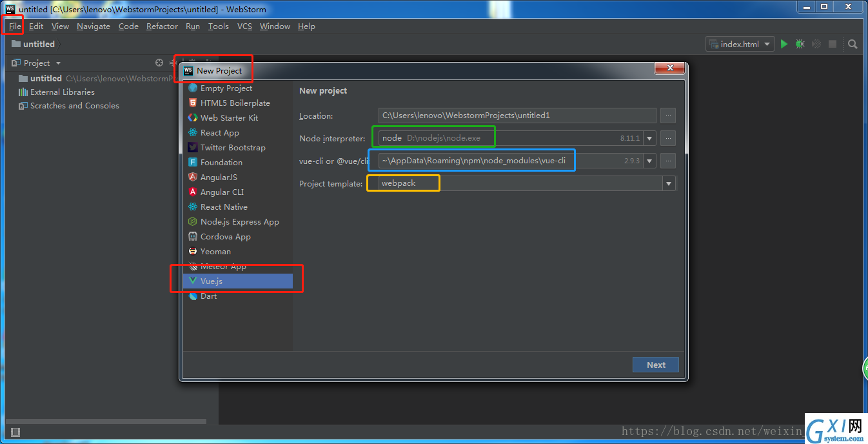Viewport: 868px width, 444px height.
Task: Browse for project Location with ellipsis button
Action: click(668, 116)
